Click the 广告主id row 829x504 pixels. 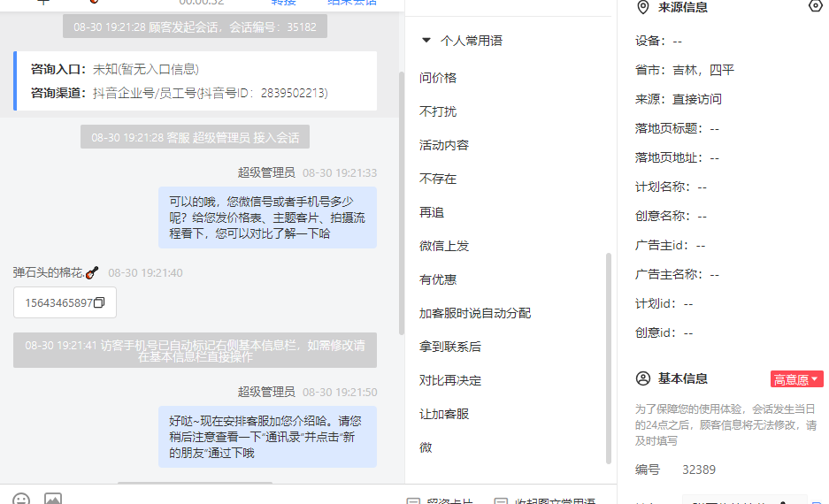pyautogui.click(x=671, y=245)
